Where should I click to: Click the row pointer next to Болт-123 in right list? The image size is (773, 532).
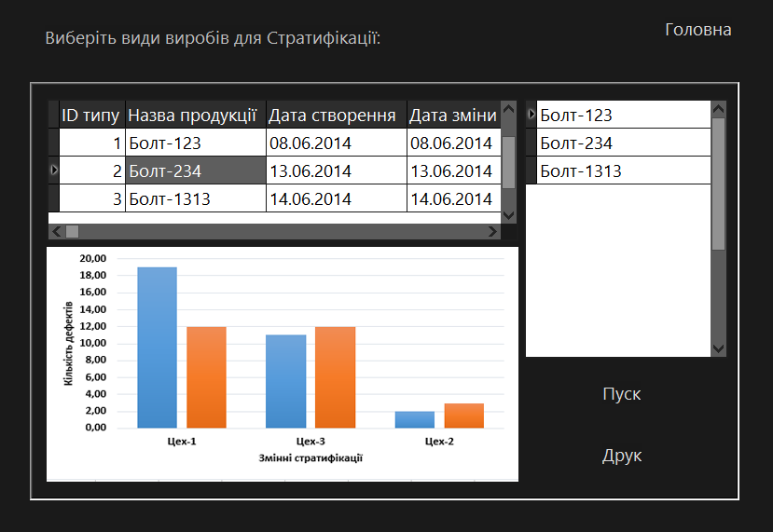(x=531, y=115)
